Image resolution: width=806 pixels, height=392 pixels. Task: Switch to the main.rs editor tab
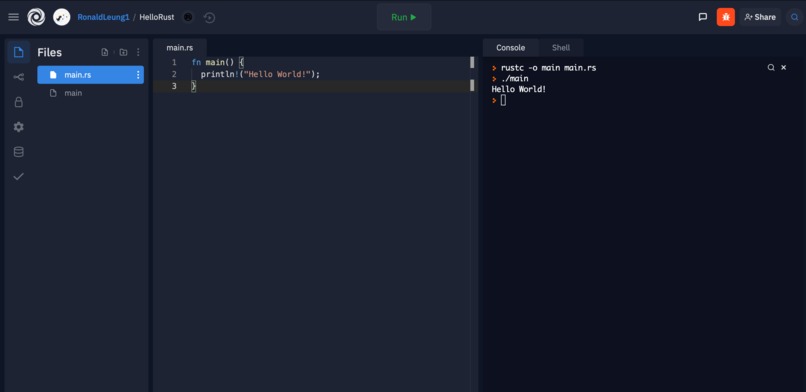[x=180, y=48]
